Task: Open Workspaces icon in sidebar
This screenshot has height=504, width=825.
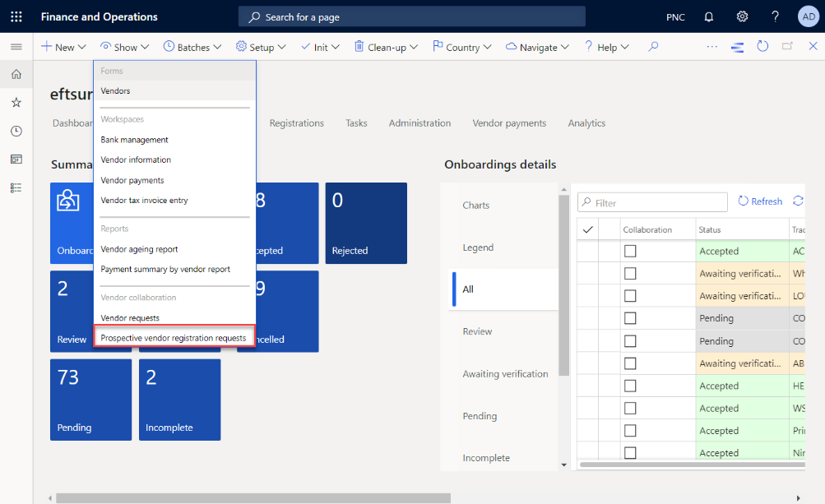Action: coord(16,160)
